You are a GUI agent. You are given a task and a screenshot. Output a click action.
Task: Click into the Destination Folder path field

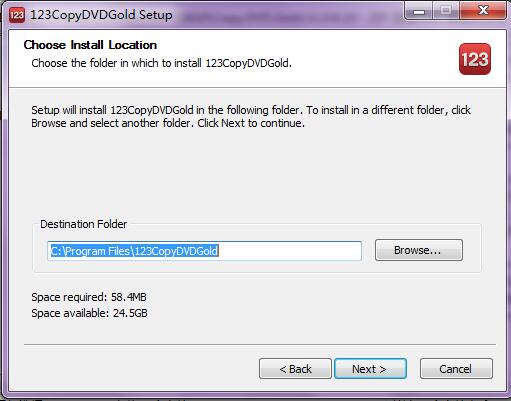[x=204, y=251]
